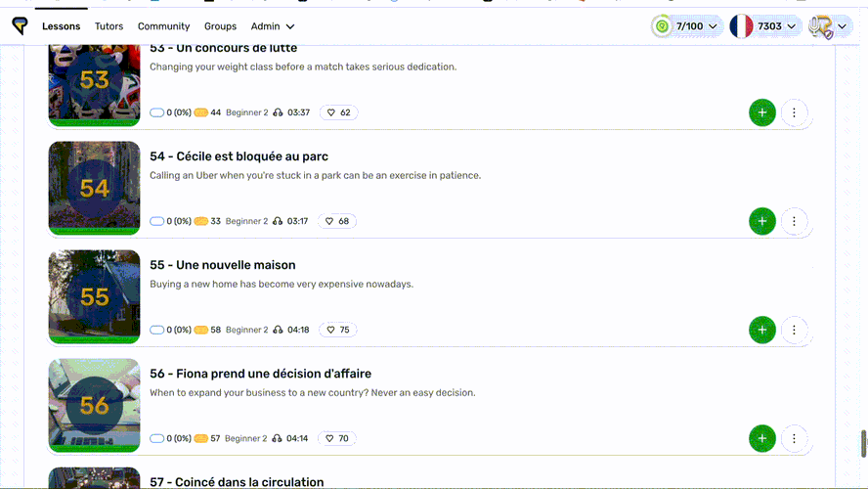Click the yellow known-words icon of lesson 55
This screenshot has width=868, height=489.
[x=201, y=330]
